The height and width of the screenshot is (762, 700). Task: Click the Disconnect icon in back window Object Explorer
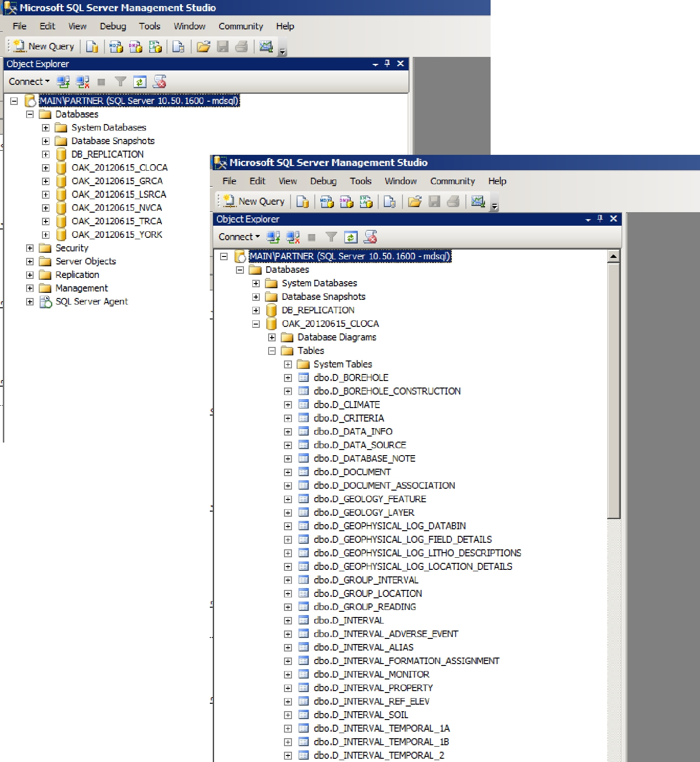pos(83,82)
